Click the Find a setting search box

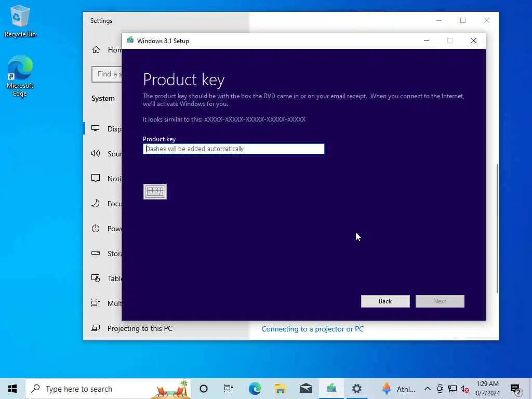click(107, 74)
